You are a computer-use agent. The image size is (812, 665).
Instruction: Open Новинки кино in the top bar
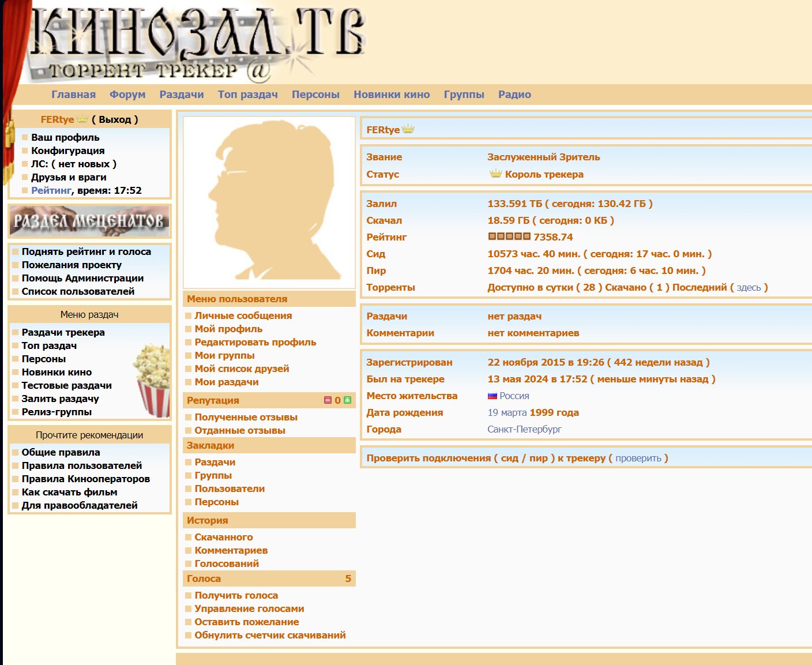pyautogui.click(x=392, y=95)
